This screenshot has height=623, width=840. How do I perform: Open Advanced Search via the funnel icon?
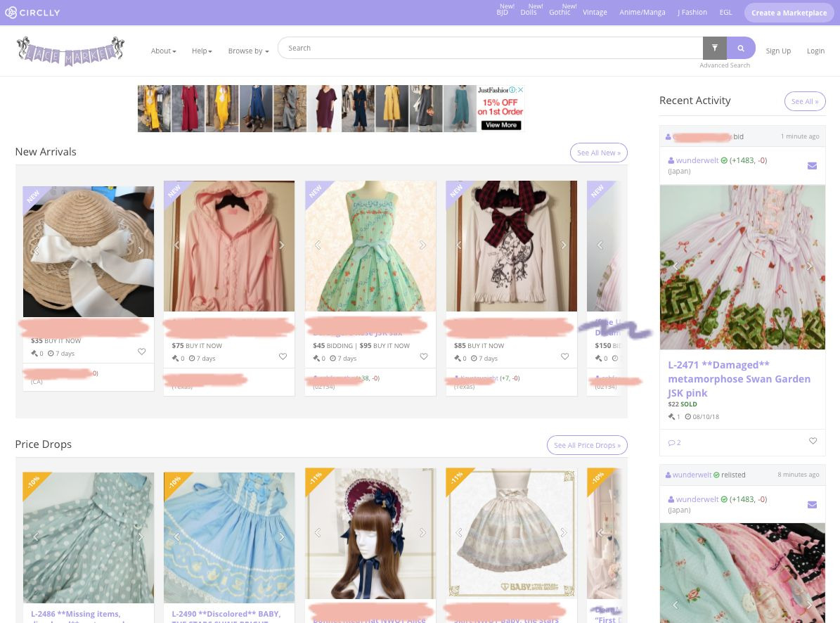(714, 47)
